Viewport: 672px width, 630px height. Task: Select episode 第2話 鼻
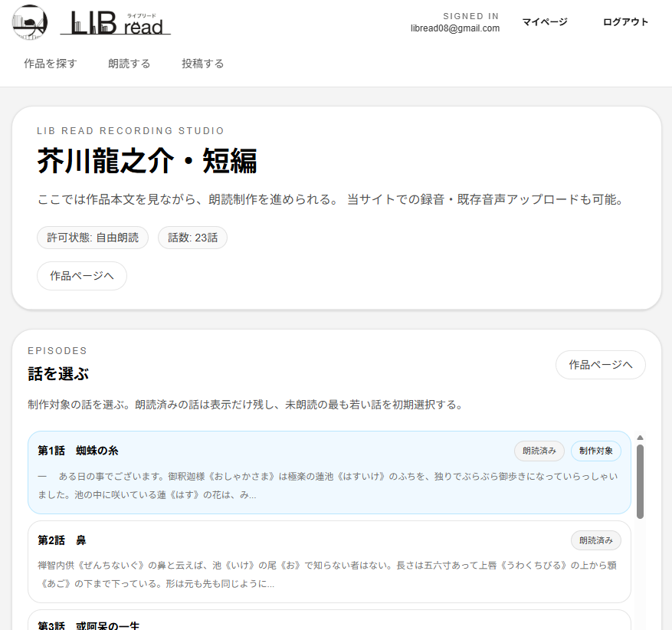329,562
